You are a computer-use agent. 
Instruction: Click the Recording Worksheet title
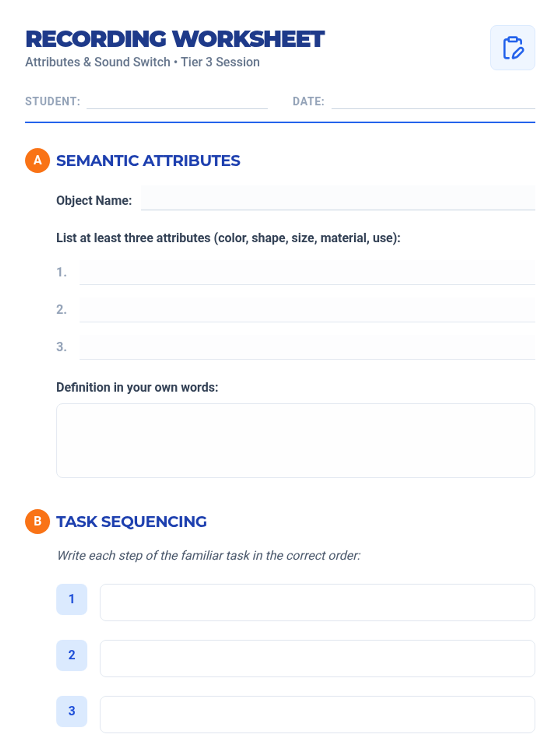175,39
